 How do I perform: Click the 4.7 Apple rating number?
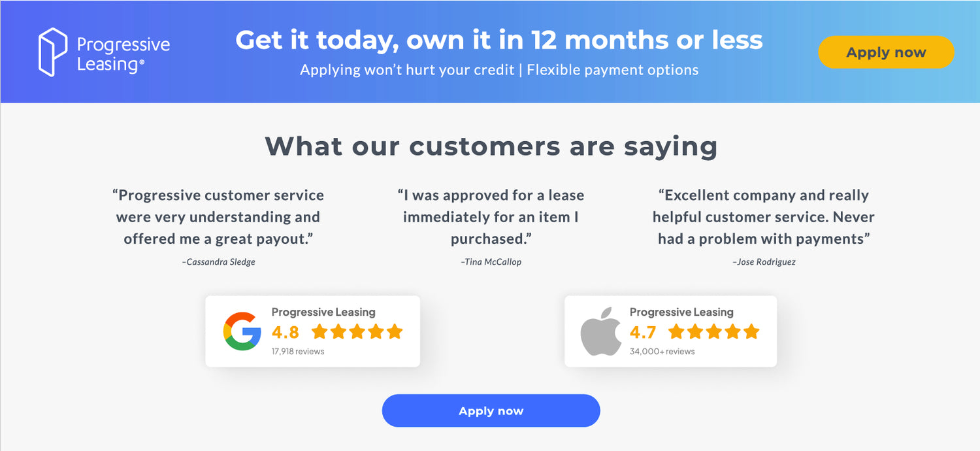pos(643,332)
